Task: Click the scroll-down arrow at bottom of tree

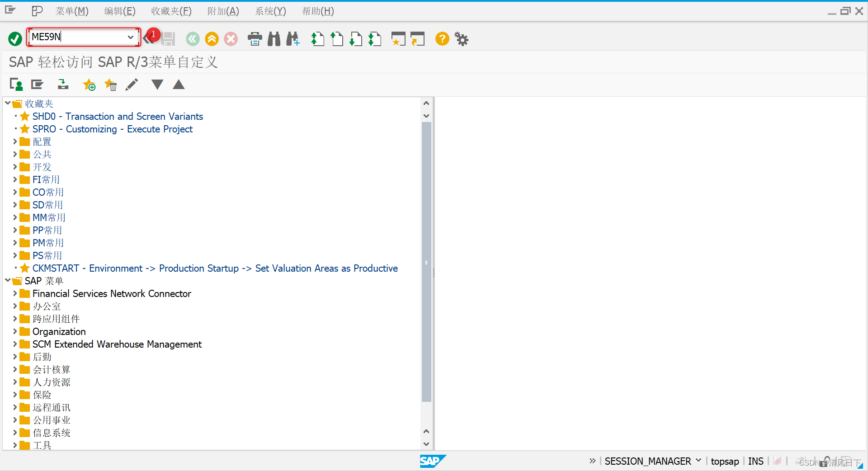Action: (x=426, y=444)
